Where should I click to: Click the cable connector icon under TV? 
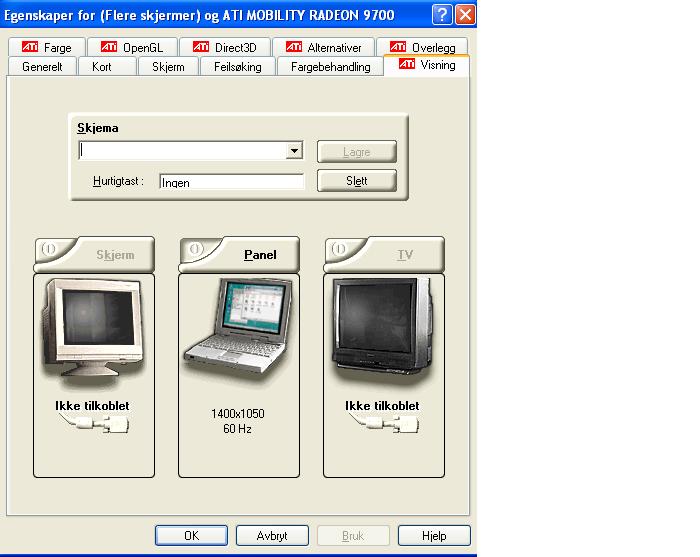[384, 423]
